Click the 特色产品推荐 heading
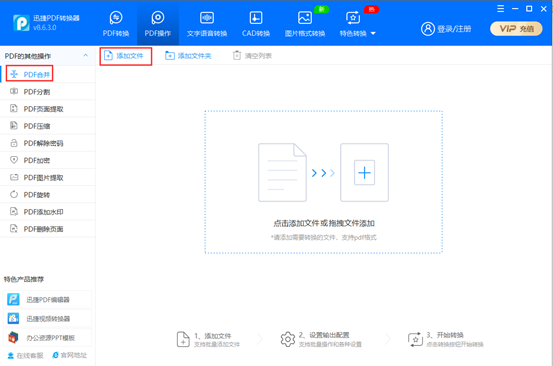 point(24,279)
